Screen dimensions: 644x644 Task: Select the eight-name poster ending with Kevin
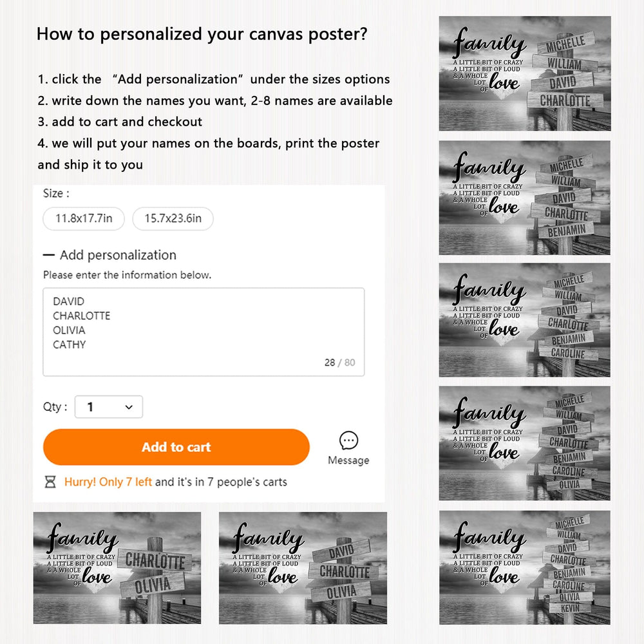click(524, 567)
